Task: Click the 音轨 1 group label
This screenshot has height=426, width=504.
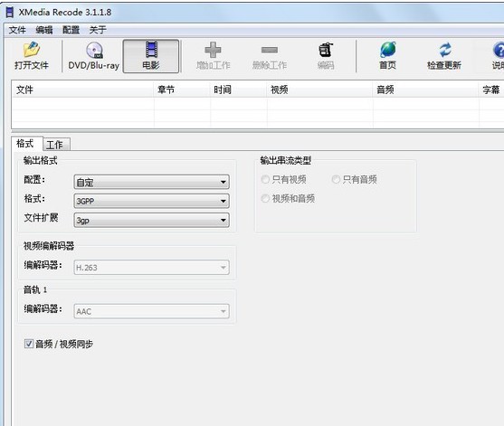Action: pos(35,289)
